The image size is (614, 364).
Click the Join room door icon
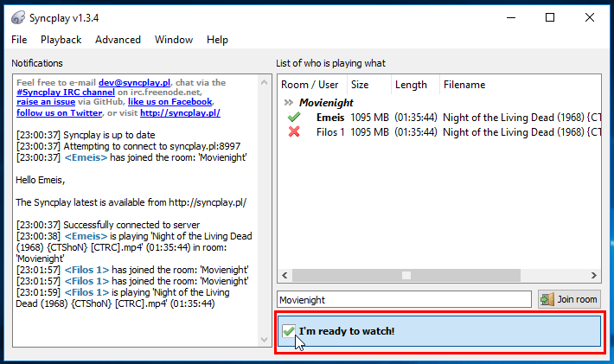tap(547, 299)
